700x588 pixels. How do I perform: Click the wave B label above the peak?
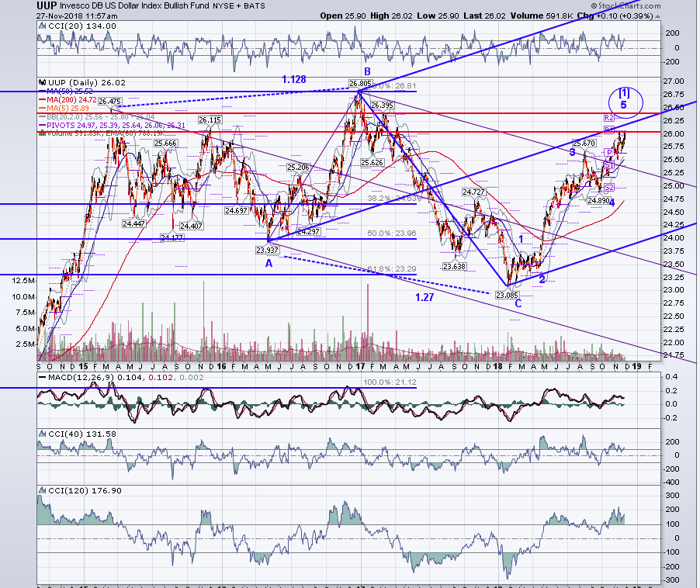click(367, 71)
